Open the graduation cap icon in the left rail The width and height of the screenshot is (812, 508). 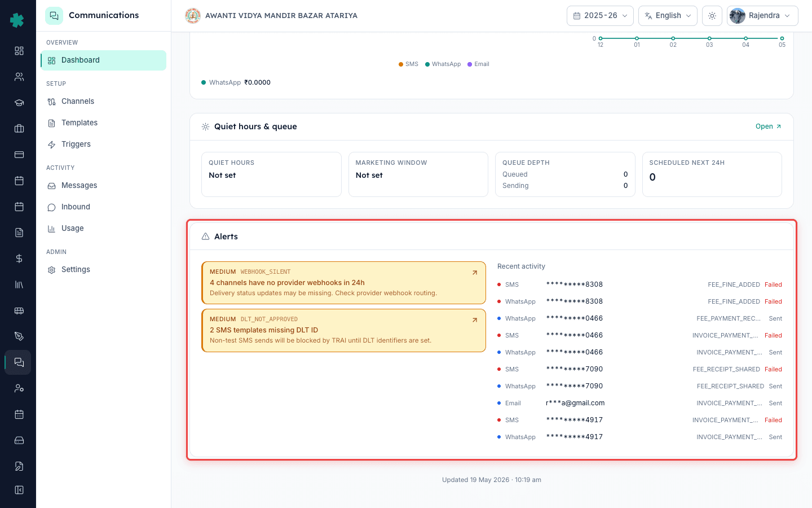coord(19,103)
